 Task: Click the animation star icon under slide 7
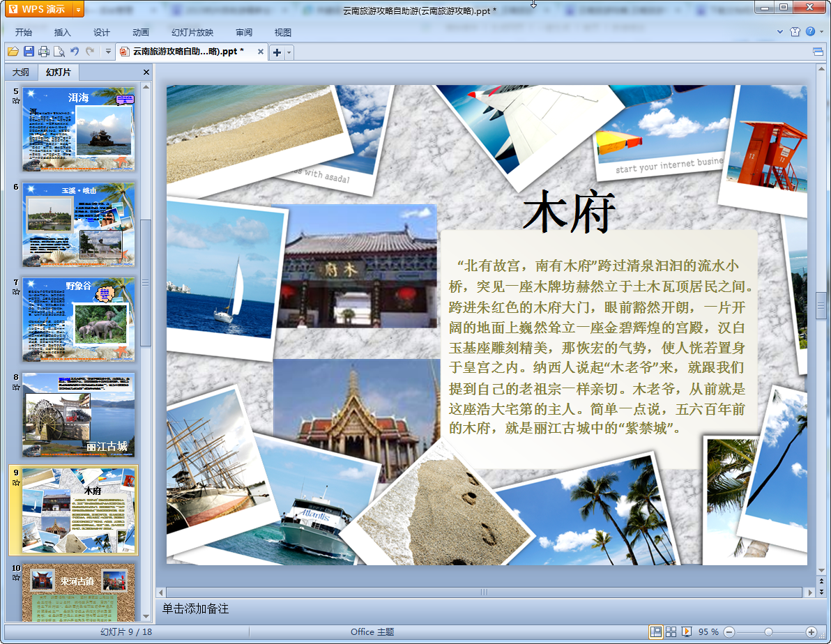pos(16,291)
